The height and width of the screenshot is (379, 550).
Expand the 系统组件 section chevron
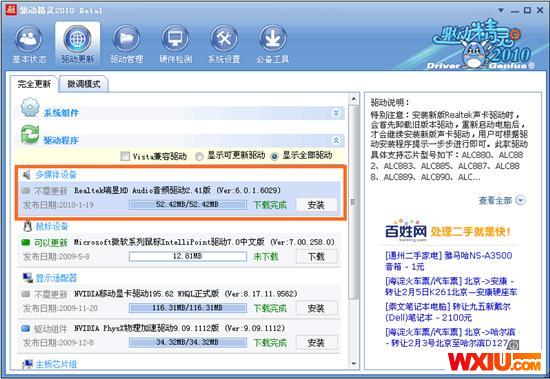point(336,113)
